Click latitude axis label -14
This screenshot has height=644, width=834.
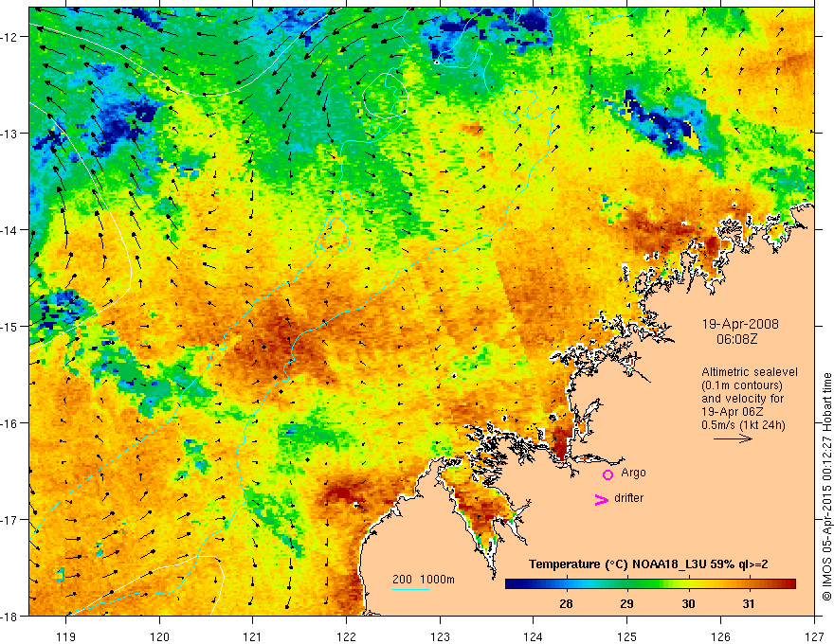pos(9,230)
